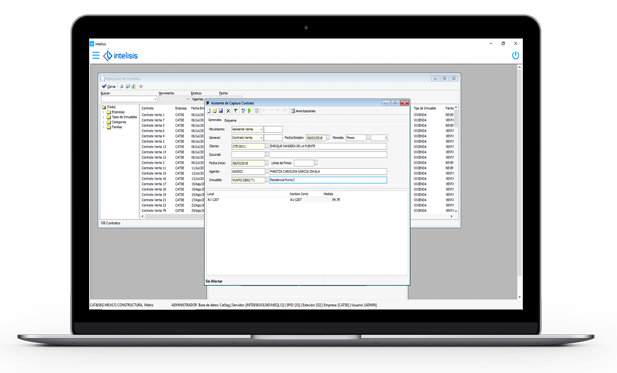
Task: Click the open folder icon in wizard toolbar
Action: tap(215, 111)
